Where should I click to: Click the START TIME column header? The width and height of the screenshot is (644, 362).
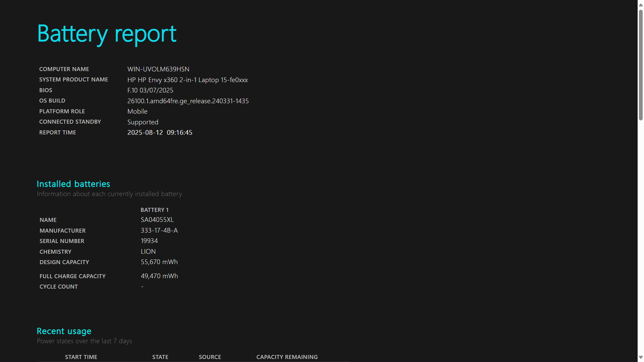pos(81,357)
